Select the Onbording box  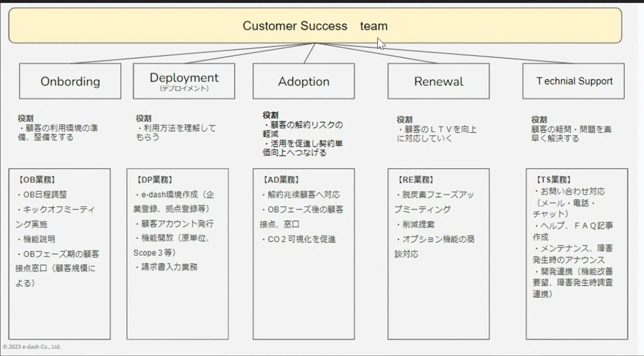(70, 81)
